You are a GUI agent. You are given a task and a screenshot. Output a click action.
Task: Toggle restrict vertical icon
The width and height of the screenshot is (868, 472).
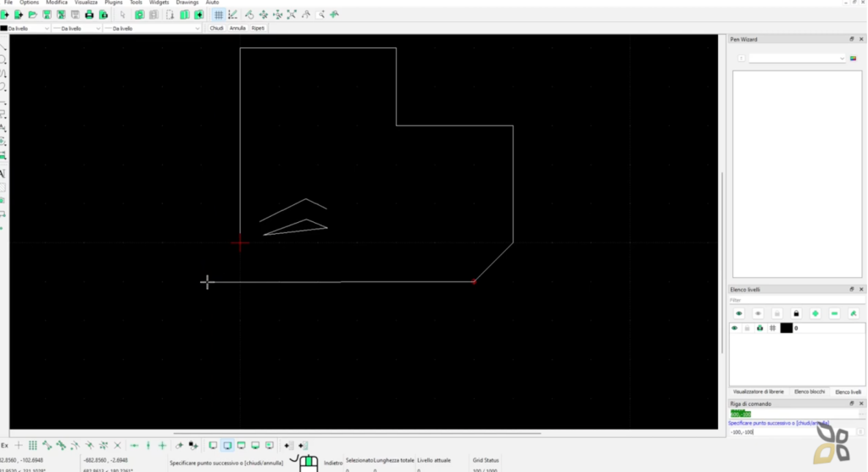tap(148, 446)
